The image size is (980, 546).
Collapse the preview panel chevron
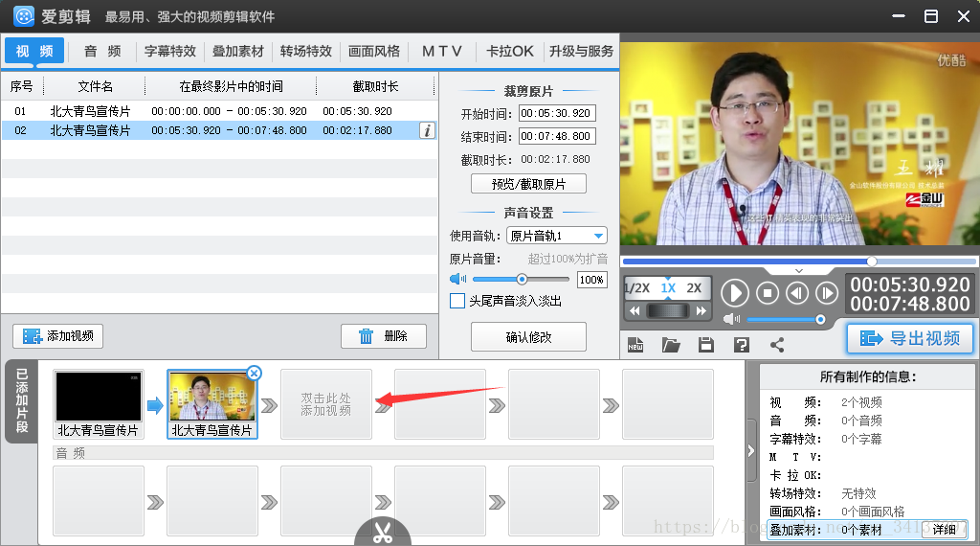[799, 271]
